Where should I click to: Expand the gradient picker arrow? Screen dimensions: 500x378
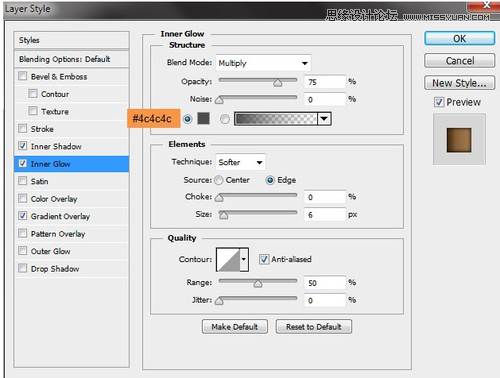pyautogui.click(x=324, y=119)
